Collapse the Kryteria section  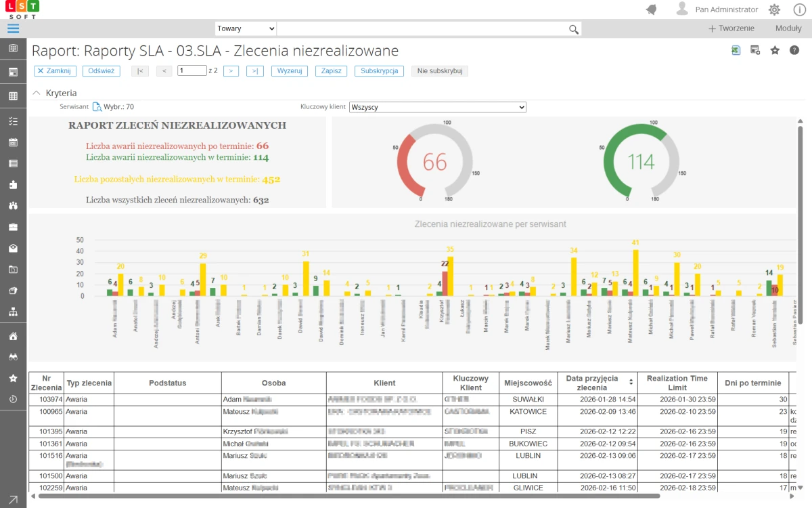37,93
